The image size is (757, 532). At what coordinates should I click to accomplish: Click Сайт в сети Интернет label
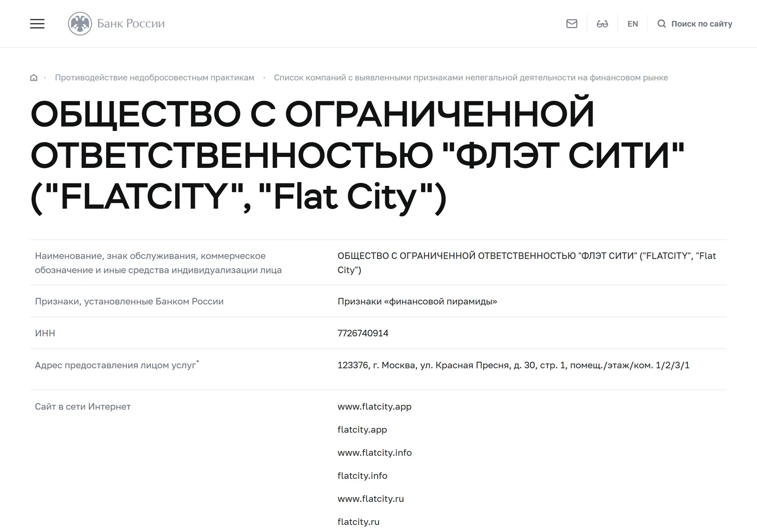pos(83,407)
